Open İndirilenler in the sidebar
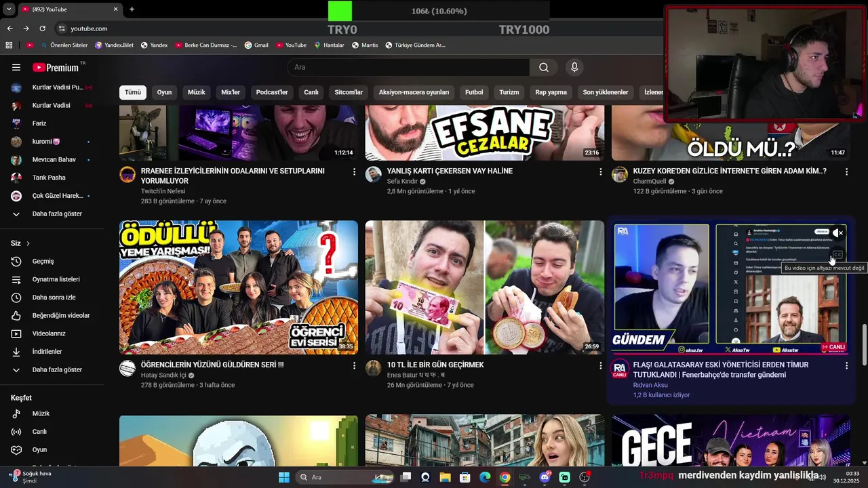This screenshot has height=488, width=868. [x=47, y=352]
